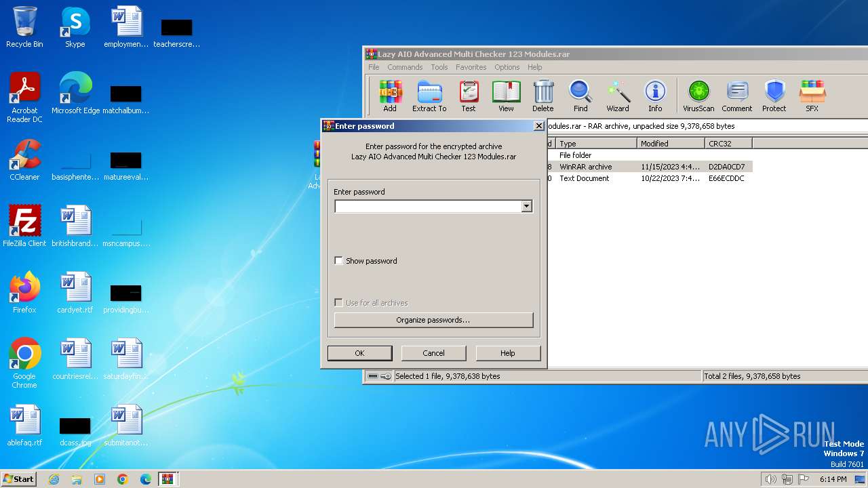Viewport: 868px width, 488px height.
Task: Select the Firefox desktop shortcut
Action: pyautogui.click(x=24, y=293)
